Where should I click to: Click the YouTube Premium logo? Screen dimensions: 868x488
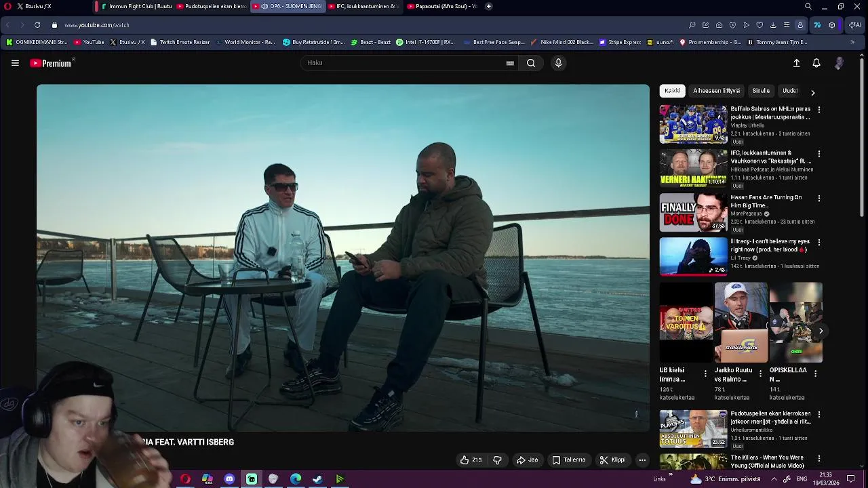tap(52, 63)
